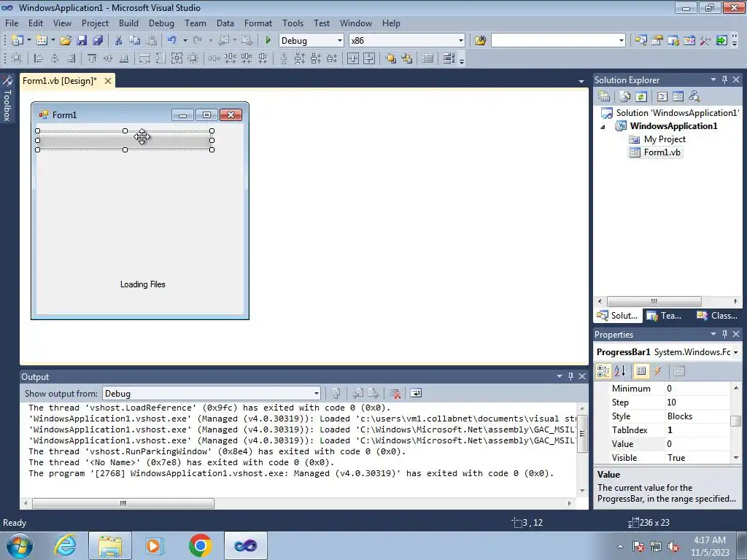The height and width of the screenshot is (560, 747).
Task: Toggle Categorized view in Properties panel
Action: tap(603, 371)
